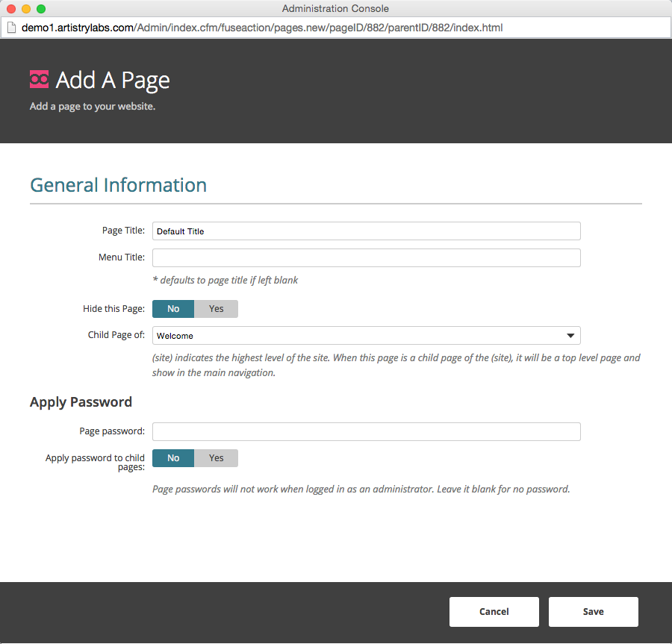The image size is (672, 644).
Task: Set Hide this Page to Yes
Action: tap(216, 309)
